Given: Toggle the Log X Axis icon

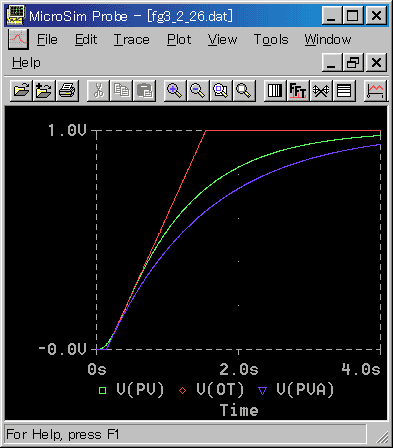Looking at the screenshot, I should pos(275,90).
